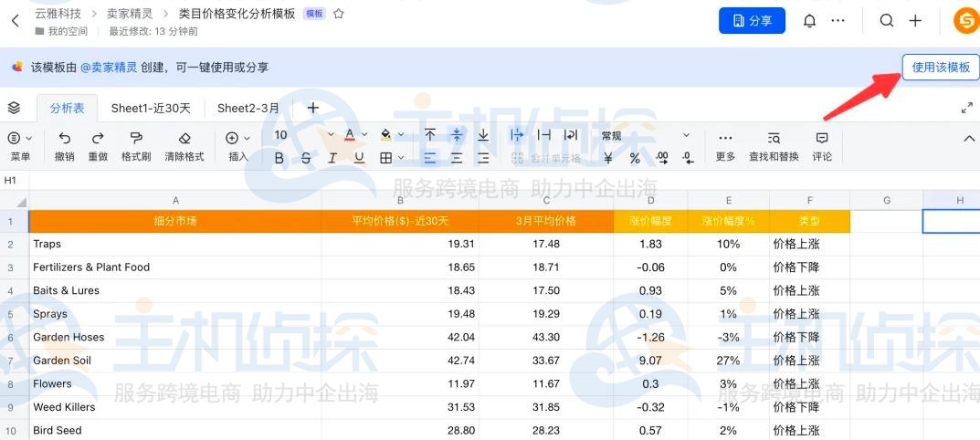Select the Garden Soil cell

175,361
